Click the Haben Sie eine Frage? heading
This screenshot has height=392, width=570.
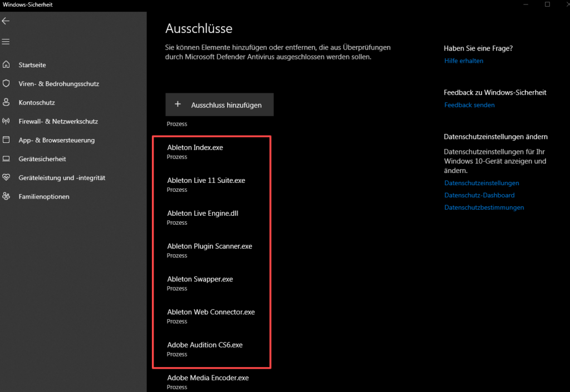click(478, 48)
